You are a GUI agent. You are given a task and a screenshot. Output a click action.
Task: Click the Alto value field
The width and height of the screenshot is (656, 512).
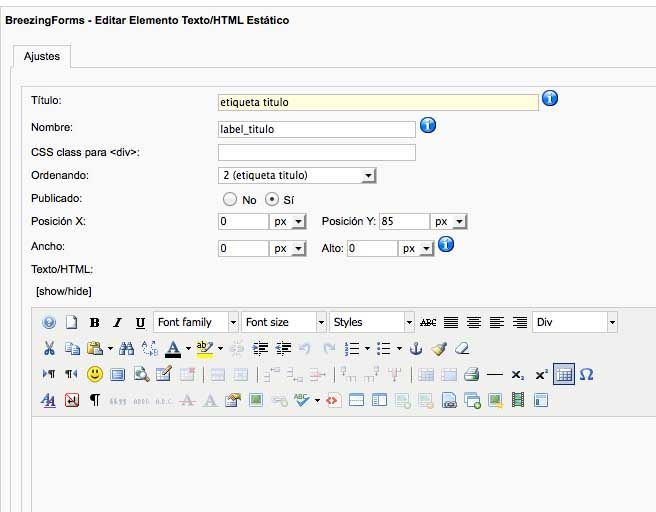[372, 248]
